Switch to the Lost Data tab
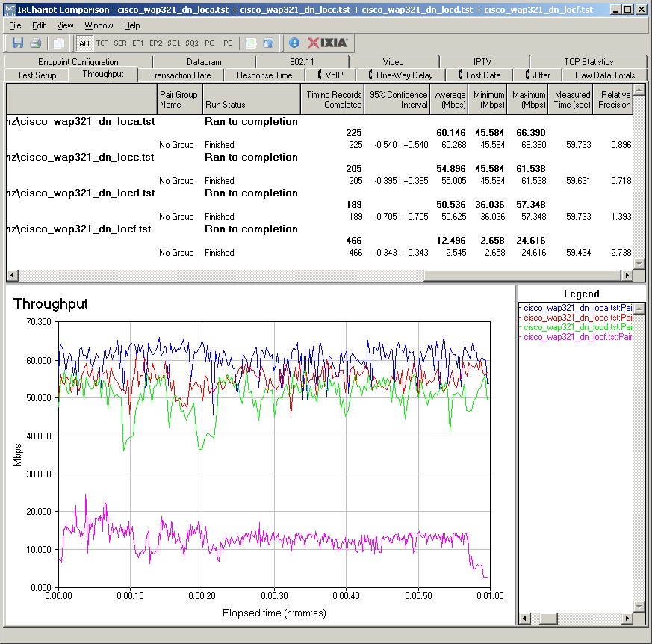The image size is (652, 644). click(479, 75)
